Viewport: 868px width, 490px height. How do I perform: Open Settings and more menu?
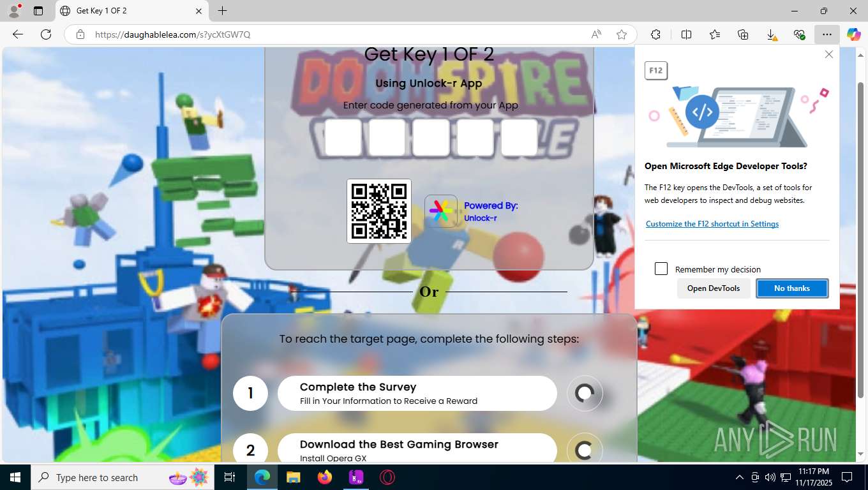(827, 34)
